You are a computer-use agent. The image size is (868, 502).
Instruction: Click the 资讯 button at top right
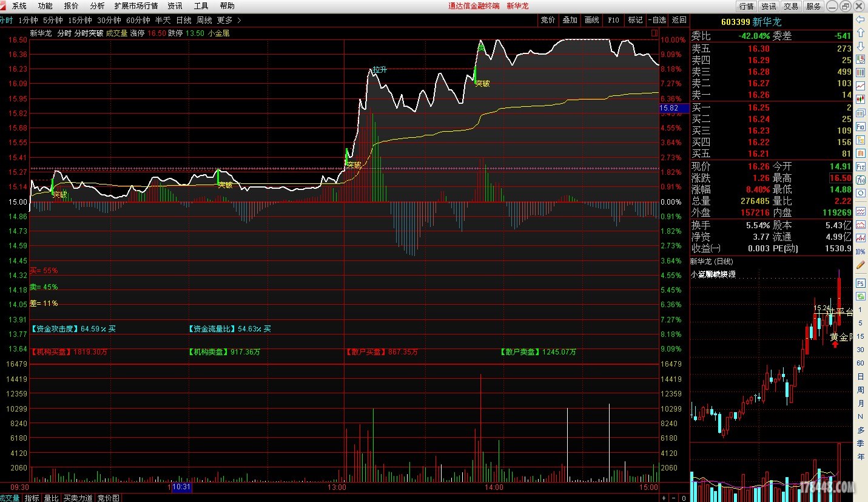769,6
